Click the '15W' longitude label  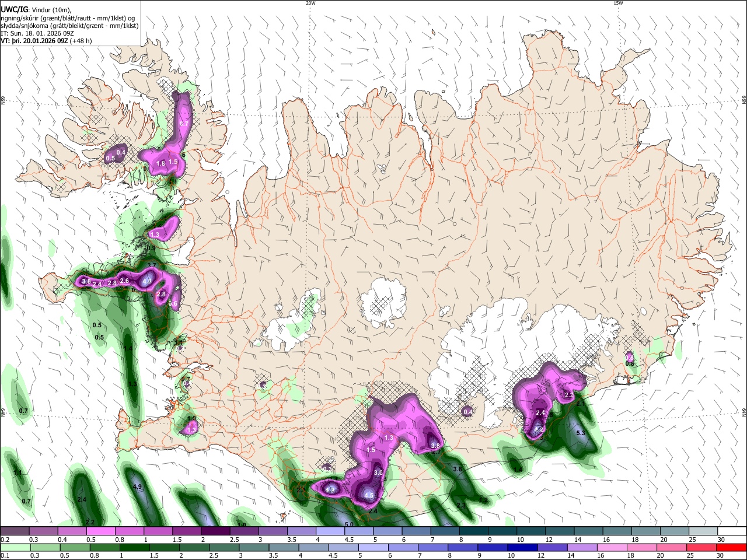[618, 3]
